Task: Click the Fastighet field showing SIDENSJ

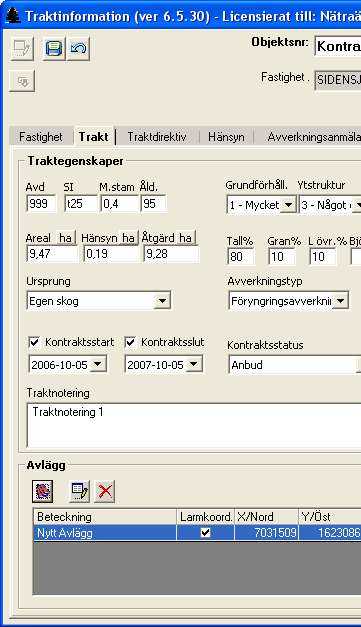Action: click(338, 80)
